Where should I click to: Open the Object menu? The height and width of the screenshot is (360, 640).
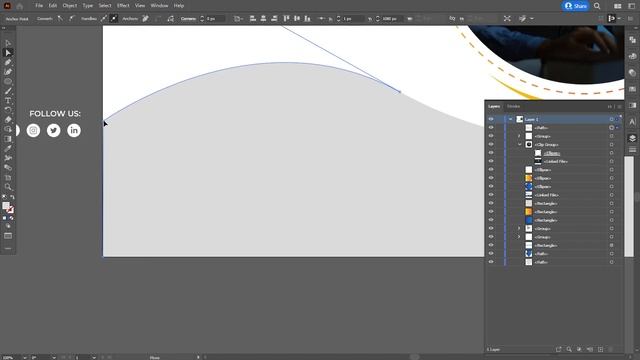(70, 6)
